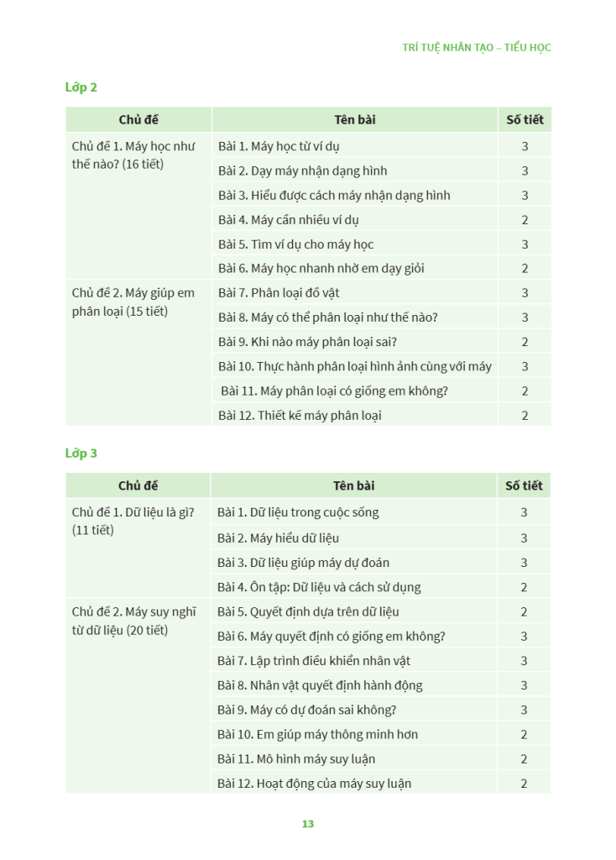Screen dimensions: 616x860
Task: Select 'Bài 10. Thực hành phân loại hình ảnh cùng với máy'
Action: [355, 366]
